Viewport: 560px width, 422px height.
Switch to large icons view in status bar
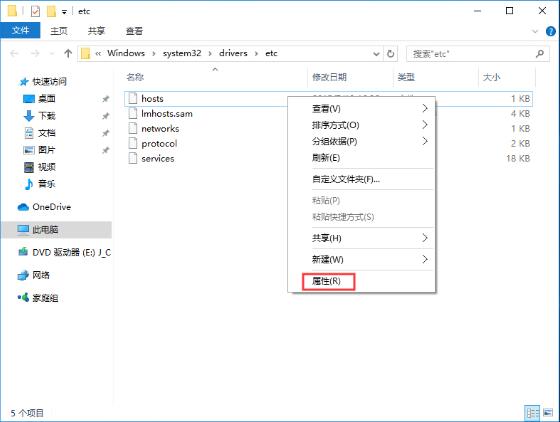click(548, 413)
